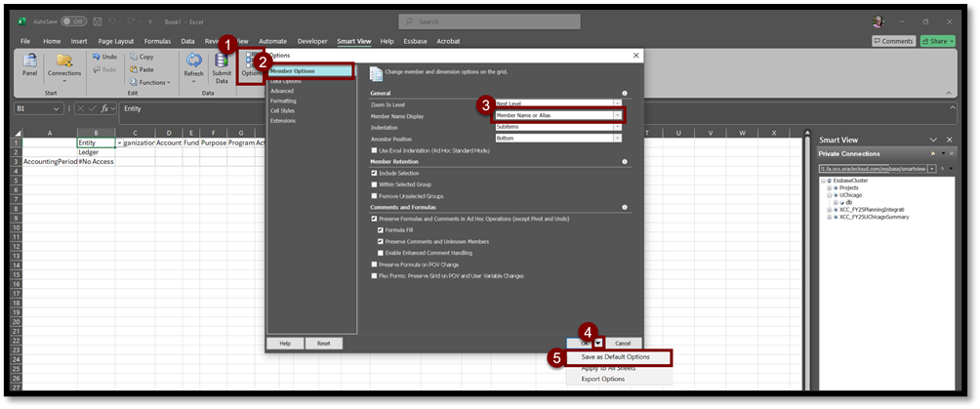The width and height of the screenshot is (980, 409).
Task: Click the fx insert function icon
Action: click(106, 108)
